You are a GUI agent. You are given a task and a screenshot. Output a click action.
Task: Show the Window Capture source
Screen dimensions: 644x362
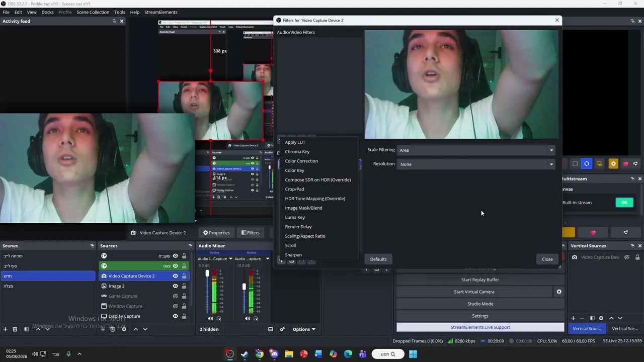pos(176,306)
